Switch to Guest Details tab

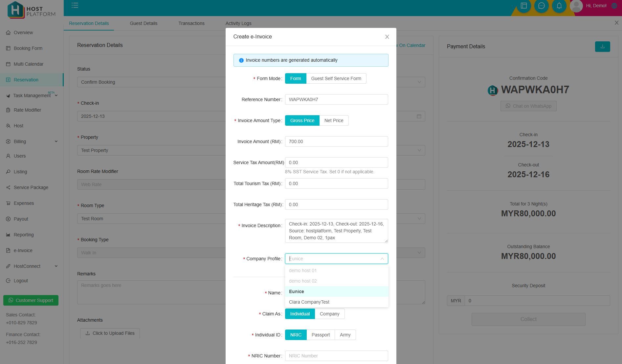click(x=144, y=23)
